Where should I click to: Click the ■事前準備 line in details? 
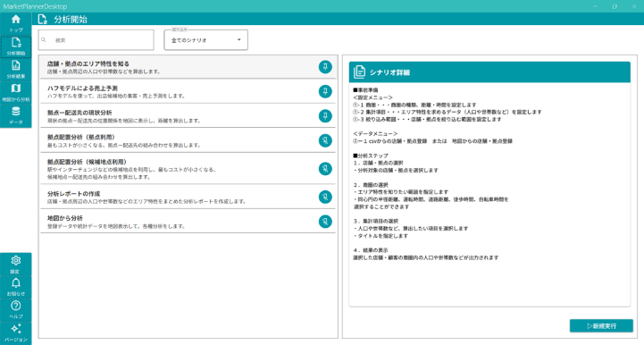(x=365, y=90)
